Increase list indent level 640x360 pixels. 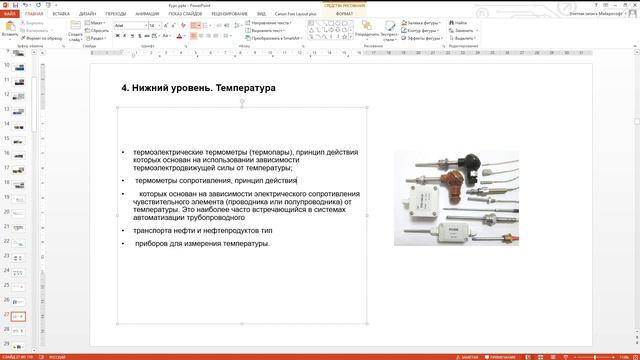(227, 25)
